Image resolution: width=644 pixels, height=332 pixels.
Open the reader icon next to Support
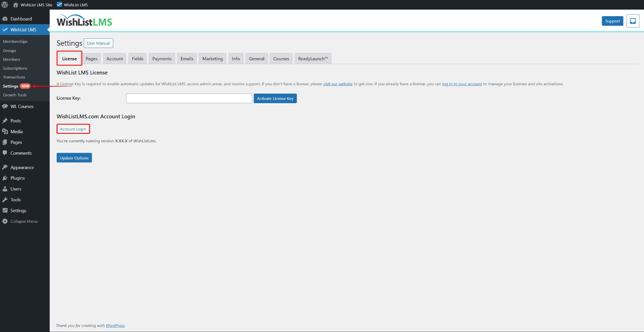pos(633,21)
